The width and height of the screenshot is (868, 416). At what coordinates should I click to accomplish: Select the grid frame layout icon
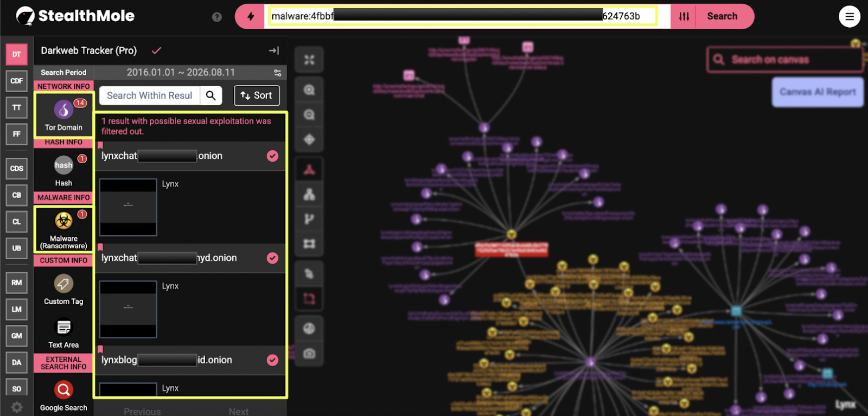(x=309, y=244)
